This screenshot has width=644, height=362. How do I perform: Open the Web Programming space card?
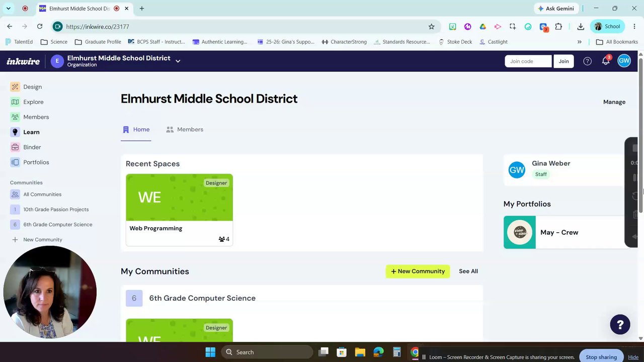[179, 210]
